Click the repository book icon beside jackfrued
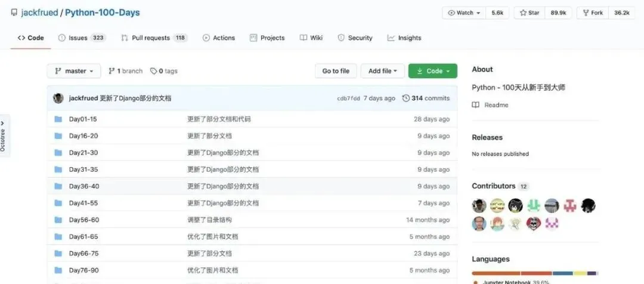Image resolution: width=644 pixels, height=284 pixels. pos(14,13)
